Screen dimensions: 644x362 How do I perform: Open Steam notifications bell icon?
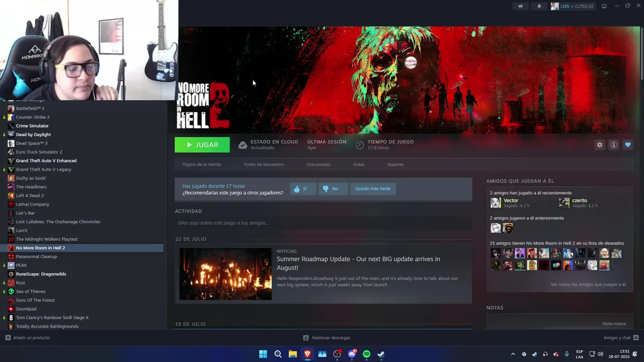[539, 6]
